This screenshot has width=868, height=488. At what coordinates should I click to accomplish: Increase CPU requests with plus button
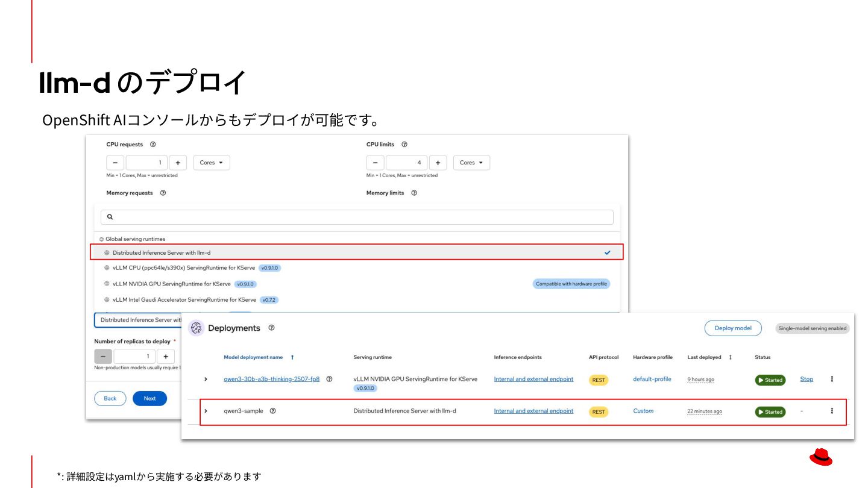[178, 163]
